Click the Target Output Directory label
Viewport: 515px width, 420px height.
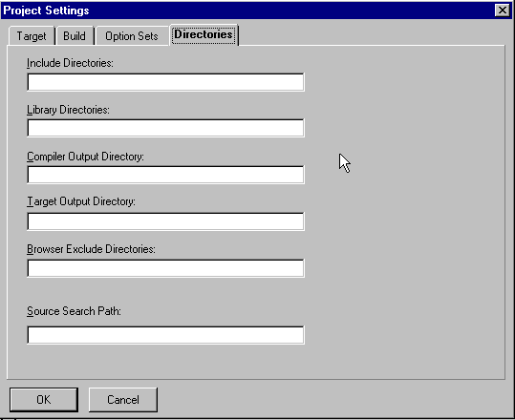(81, 201)
